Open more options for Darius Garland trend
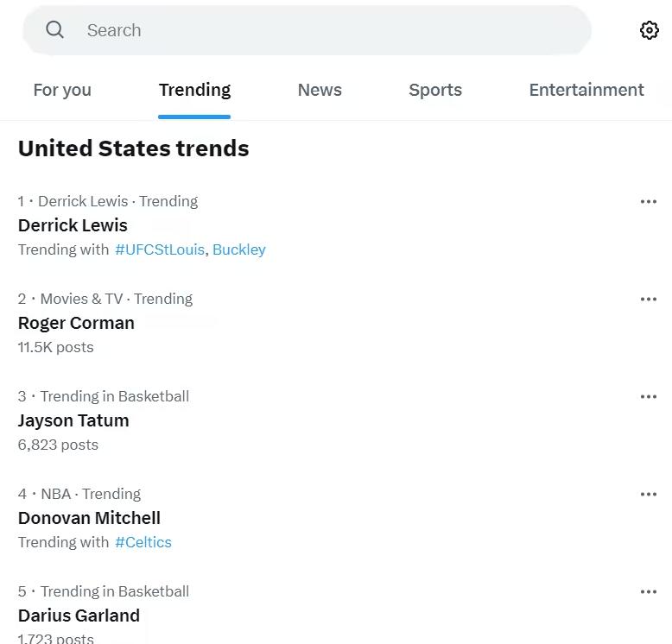The width and height of the screenshot is (672, 644). coord(648,592)
